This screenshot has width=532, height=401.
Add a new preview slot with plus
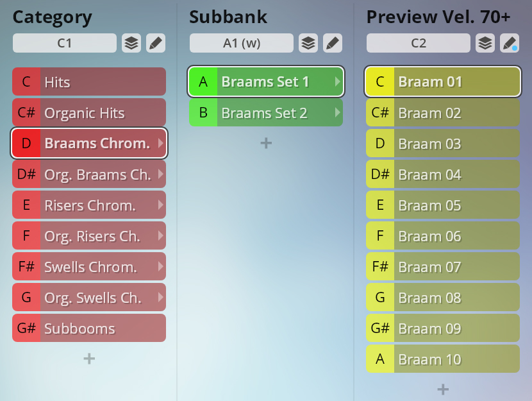pyautogui.click(x=442, y=389)
